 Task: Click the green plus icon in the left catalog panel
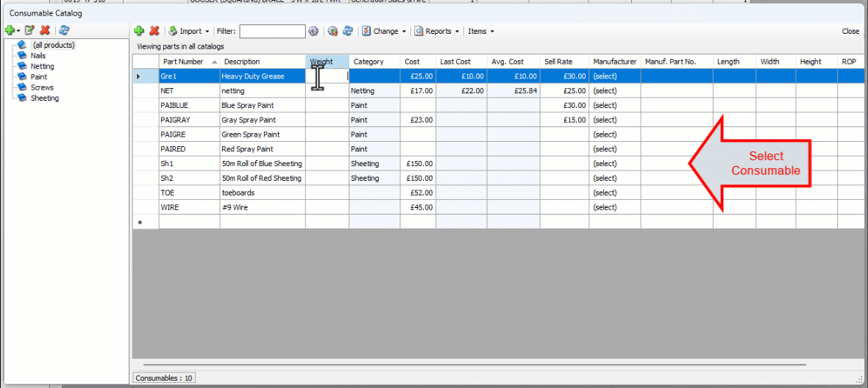10,30
